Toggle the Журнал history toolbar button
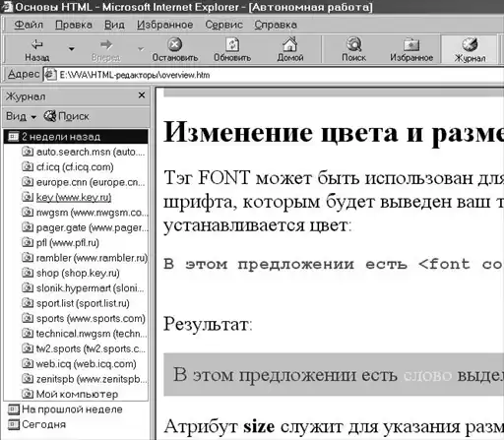 470,49
